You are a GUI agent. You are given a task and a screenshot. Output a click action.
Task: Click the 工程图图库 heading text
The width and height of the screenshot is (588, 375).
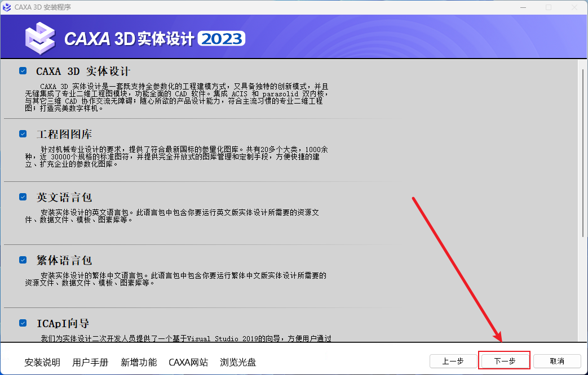64,134
